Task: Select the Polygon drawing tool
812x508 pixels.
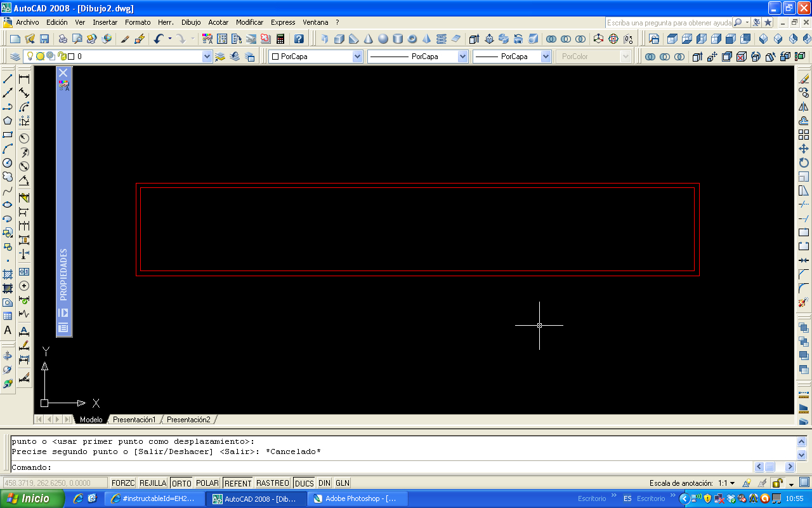Action: (x=8, y=121)
